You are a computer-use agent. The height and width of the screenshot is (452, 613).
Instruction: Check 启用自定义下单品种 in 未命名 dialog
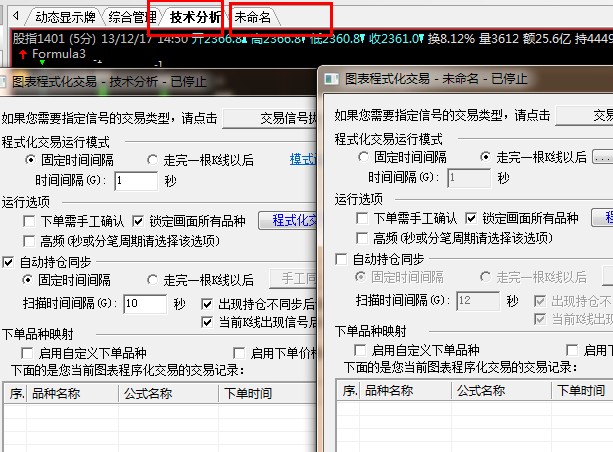pos(362,350)
